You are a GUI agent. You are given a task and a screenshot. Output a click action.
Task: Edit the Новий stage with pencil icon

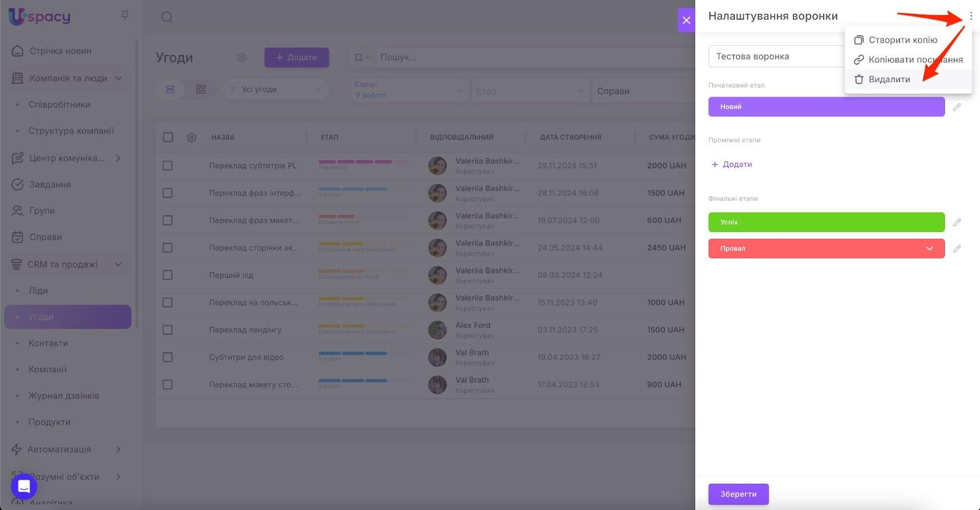957,107
